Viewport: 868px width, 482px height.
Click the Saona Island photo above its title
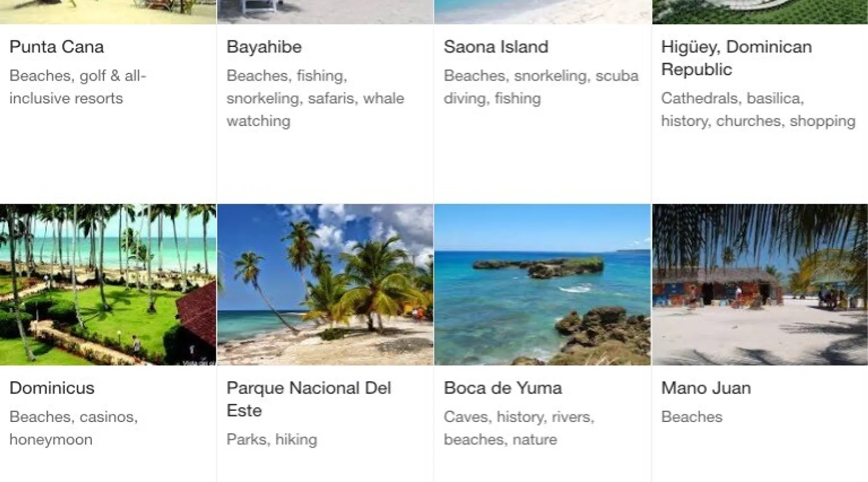click(x=542, y=12)
